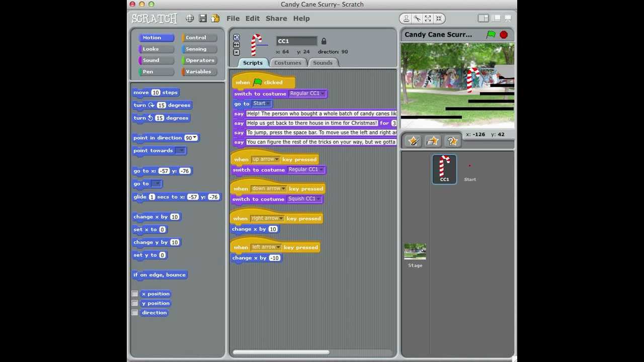Click the Scratch logo

tap(154, 19)
